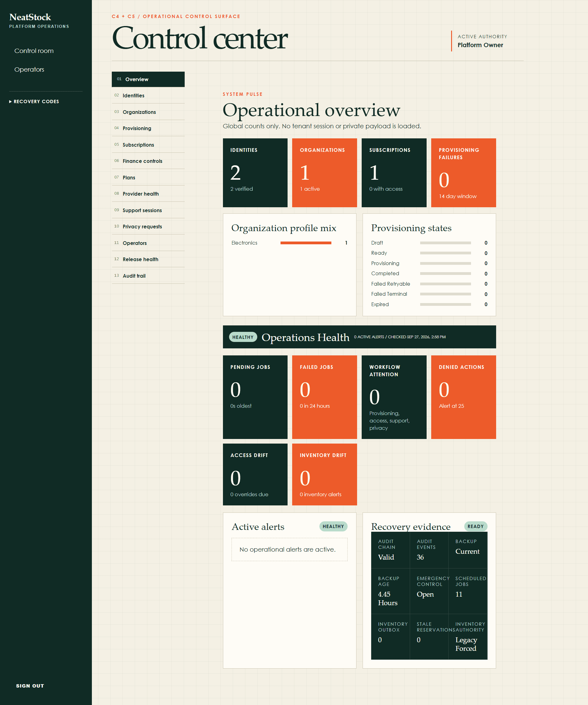The width and height of the screenshot is (588, 705).
Task: Click the Failed Retryable state row
Action: (x=429, y=284)
